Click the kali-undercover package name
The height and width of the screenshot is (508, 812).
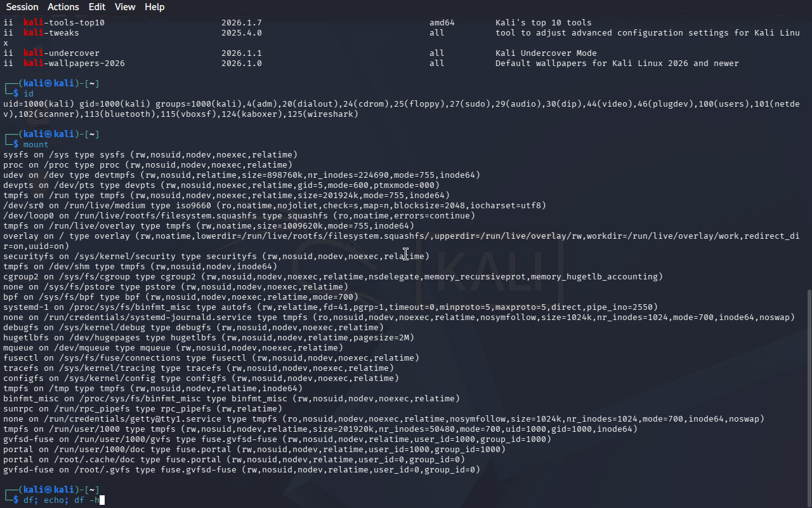62,53
